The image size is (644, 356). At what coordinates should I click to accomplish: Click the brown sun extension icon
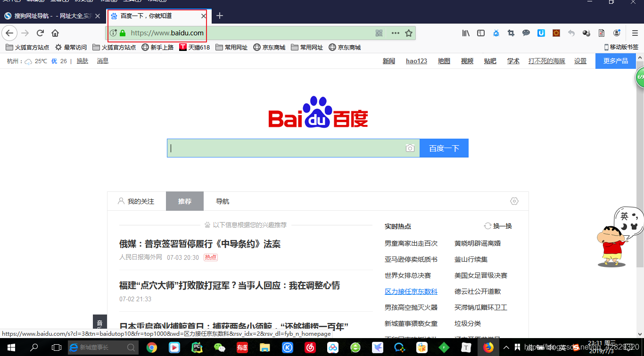point(556,33)
